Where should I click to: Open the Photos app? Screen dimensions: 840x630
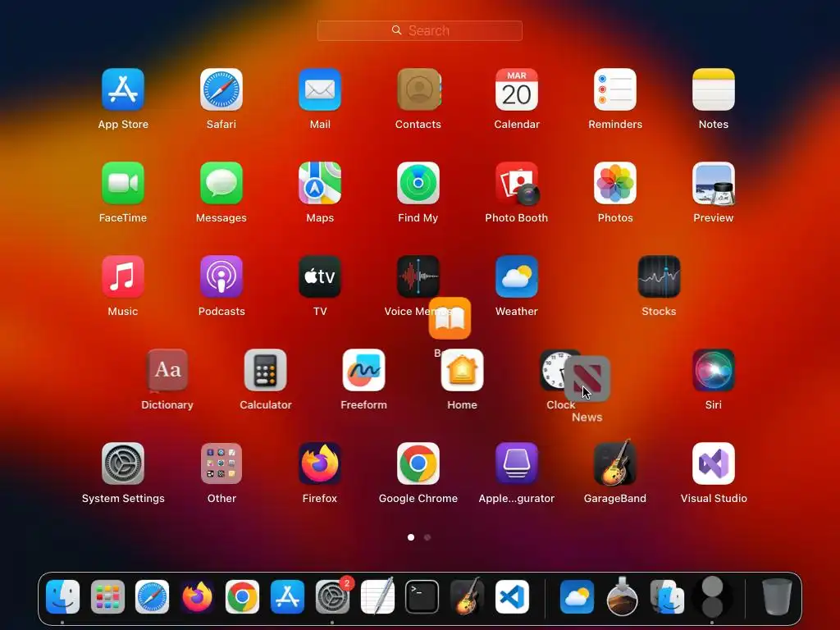coord(615,183)
